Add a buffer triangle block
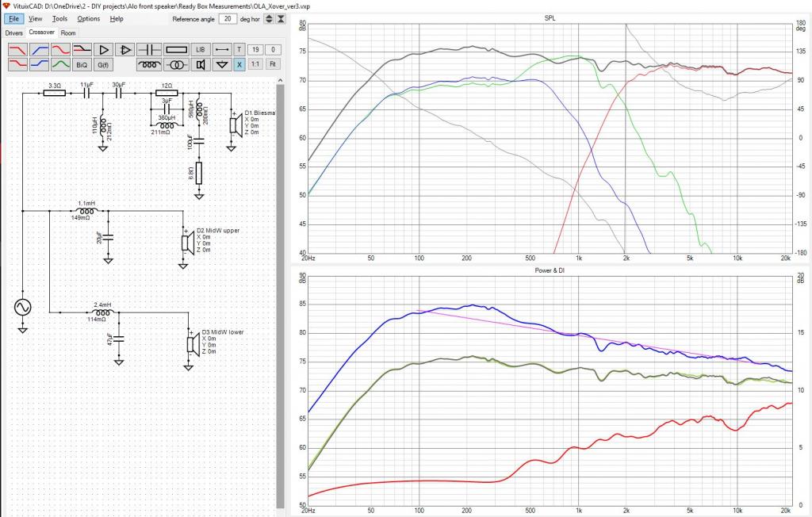The width and height of the screenshot is (812, 517). point(104,50)
